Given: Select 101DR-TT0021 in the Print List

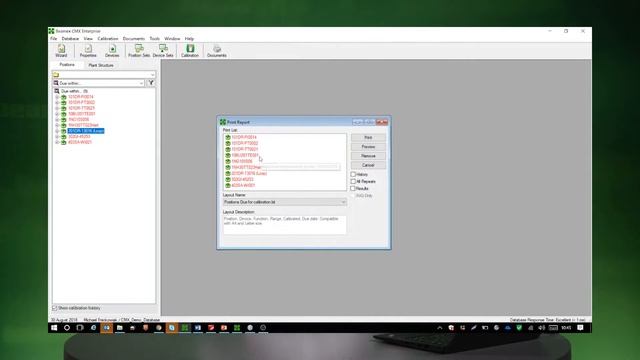Looking at the screenshot, I should [x=244, y=149].
